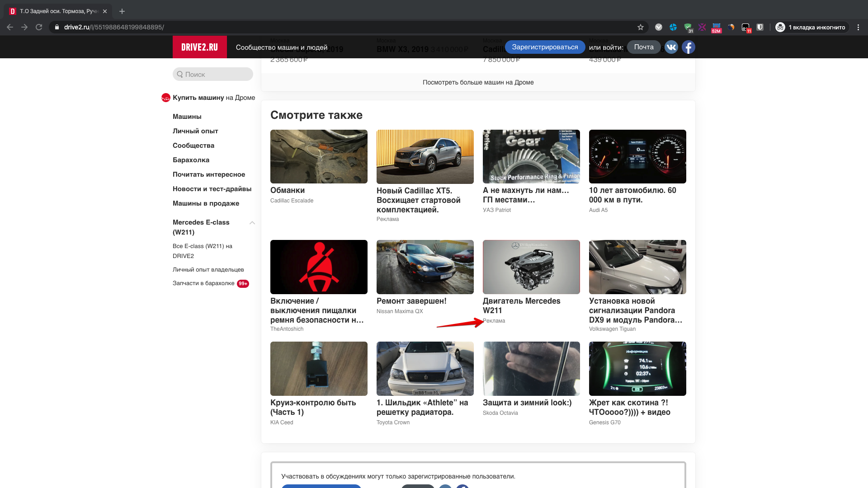Screen dimensions: 868x488
Task: Open the Bitwarden shield extension icon
Action: pos(760,27)
